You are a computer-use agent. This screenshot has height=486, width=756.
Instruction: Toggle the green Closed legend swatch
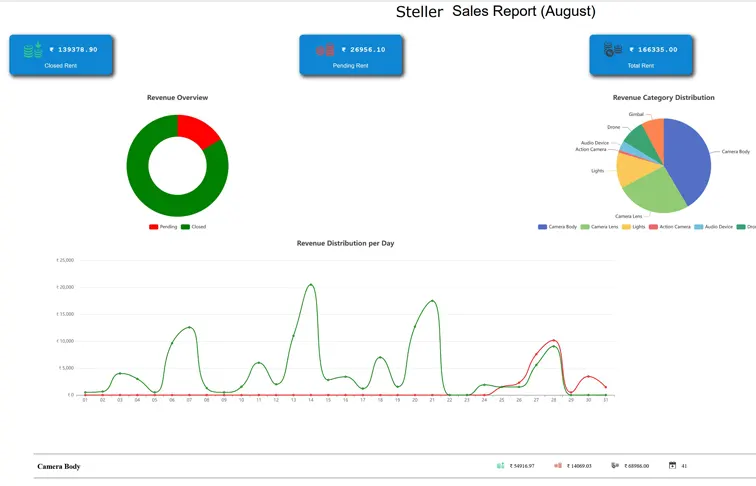185,227
